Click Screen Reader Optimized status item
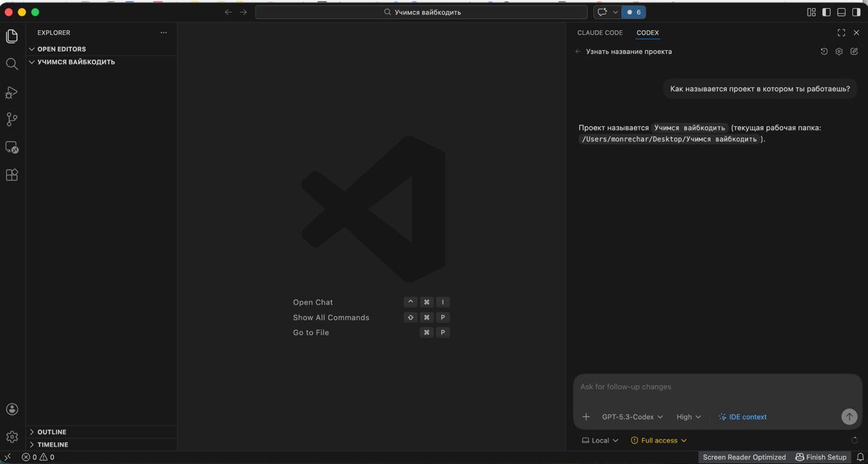 tap(744, 457)
